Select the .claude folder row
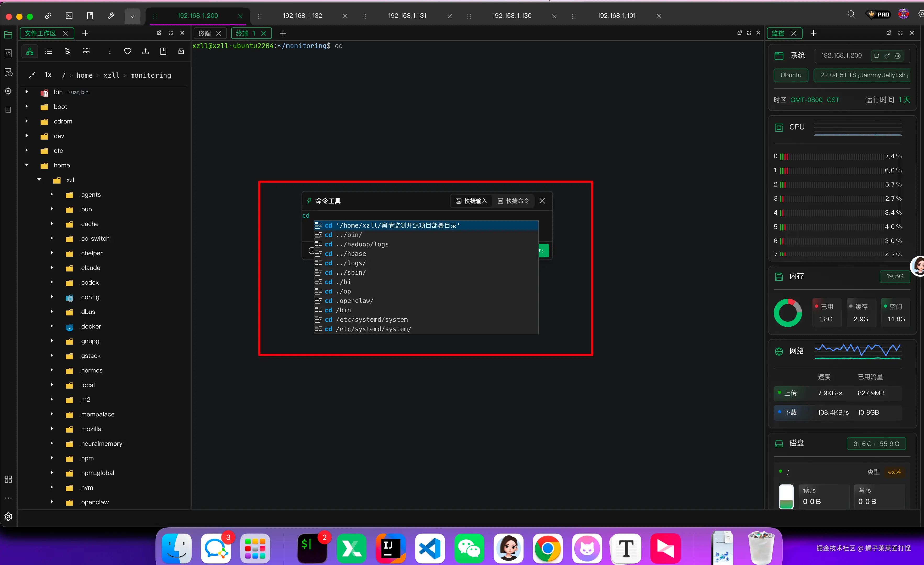Screen dimensions: 924x565 [104, 268]
